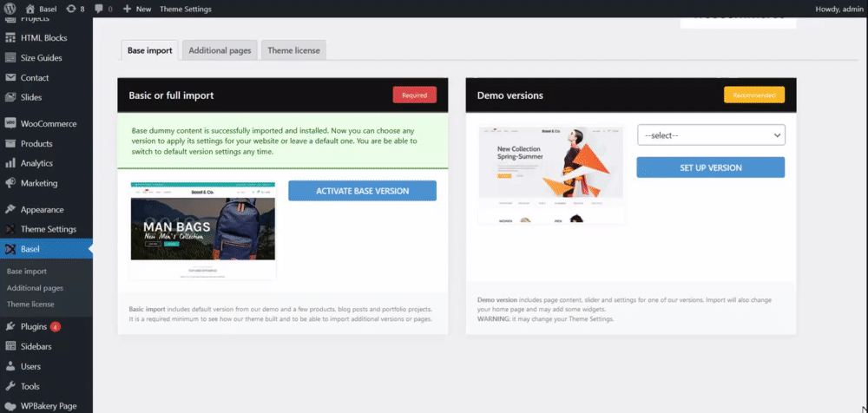Viewport: 868px width, 413px height.
Task: Switch to the Theme license tab
Action: (x=294, y=50)
